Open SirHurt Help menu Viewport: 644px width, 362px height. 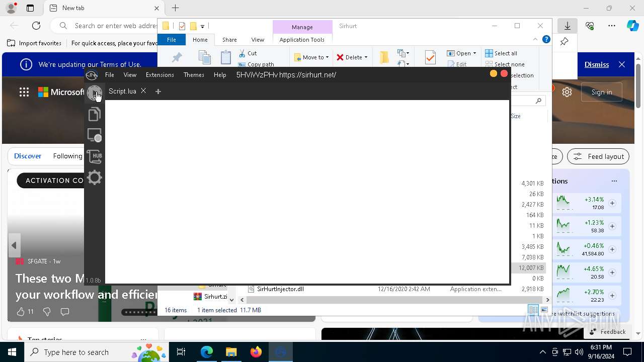(220, 75)
